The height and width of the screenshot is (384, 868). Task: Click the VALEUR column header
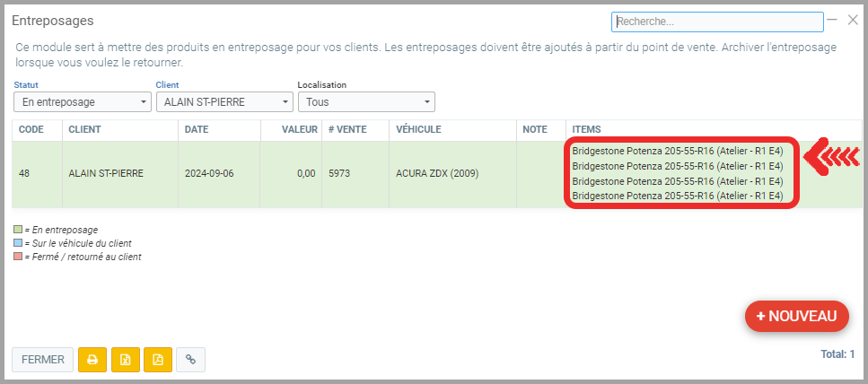(x=300, y=130)
